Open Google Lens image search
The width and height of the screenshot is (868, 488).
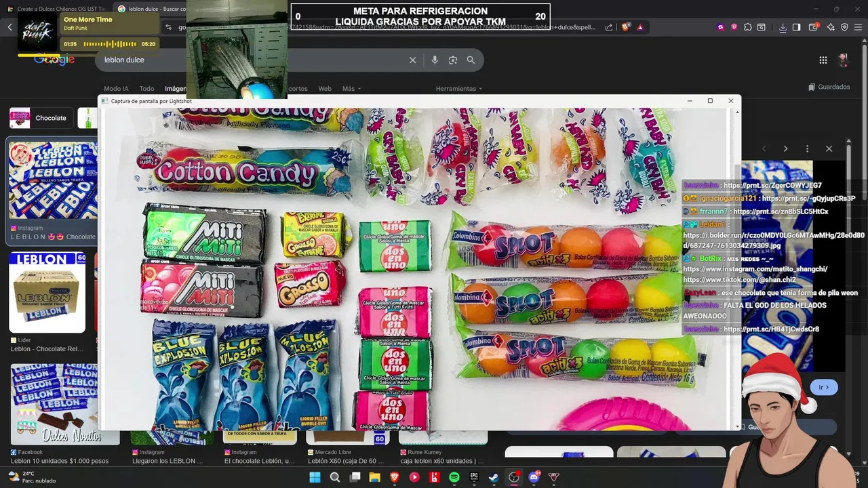(453, 60)
